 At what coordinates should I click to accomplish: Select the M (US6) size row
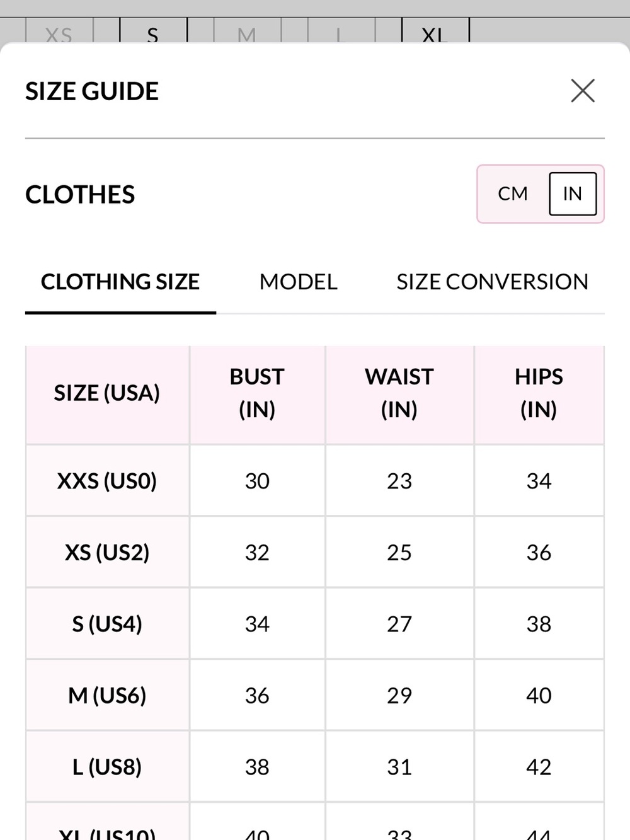click(x=315, y=695)
